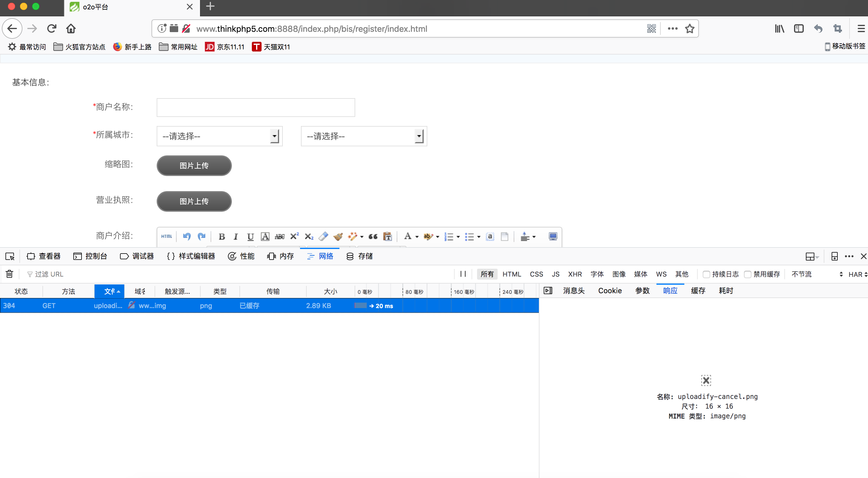This screenshot has height=478, width=868.
Task: Expand the font color dropdown arrow
Action: click(417, 237)
